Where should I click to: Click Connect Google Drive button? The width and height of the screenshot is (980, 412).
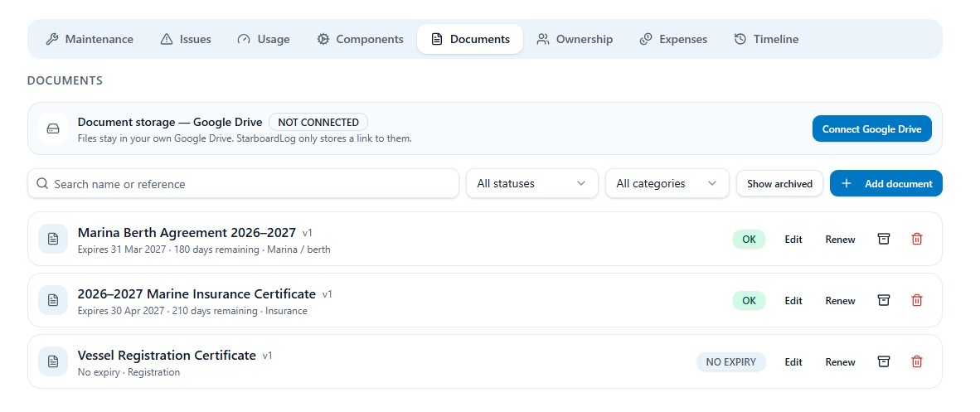[871, 128]
